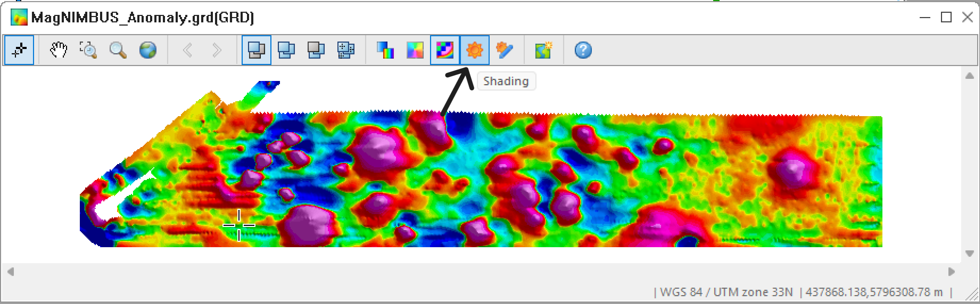The image size is (980, 304).
Task: Toggle the highlighted checkered colour grid icon
Action: 445,50
